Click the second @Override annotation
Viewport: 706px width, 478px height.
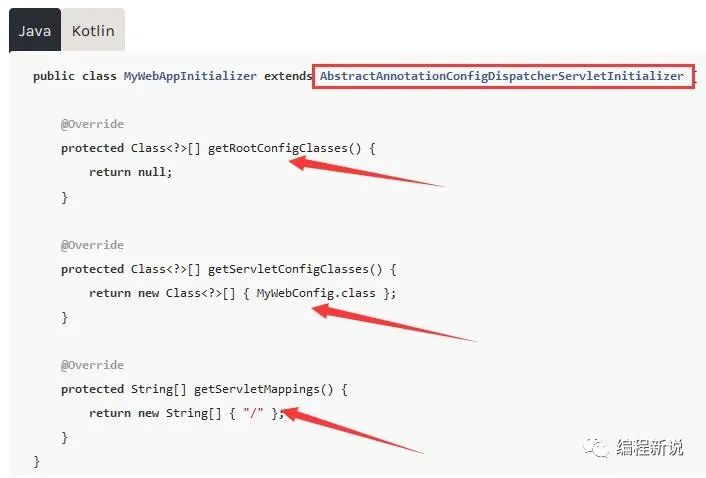pos(92,245)
